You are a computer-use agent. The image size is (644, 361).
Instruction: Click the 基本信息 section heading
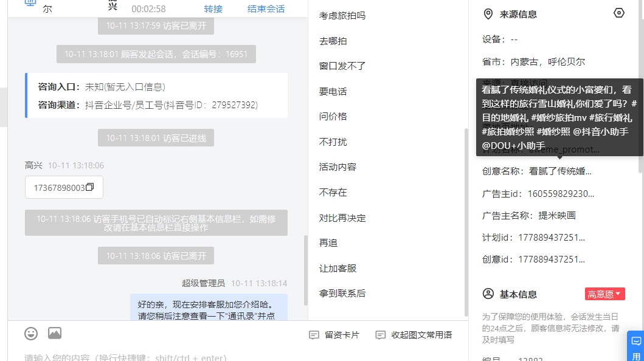click(x=518, y=294)
